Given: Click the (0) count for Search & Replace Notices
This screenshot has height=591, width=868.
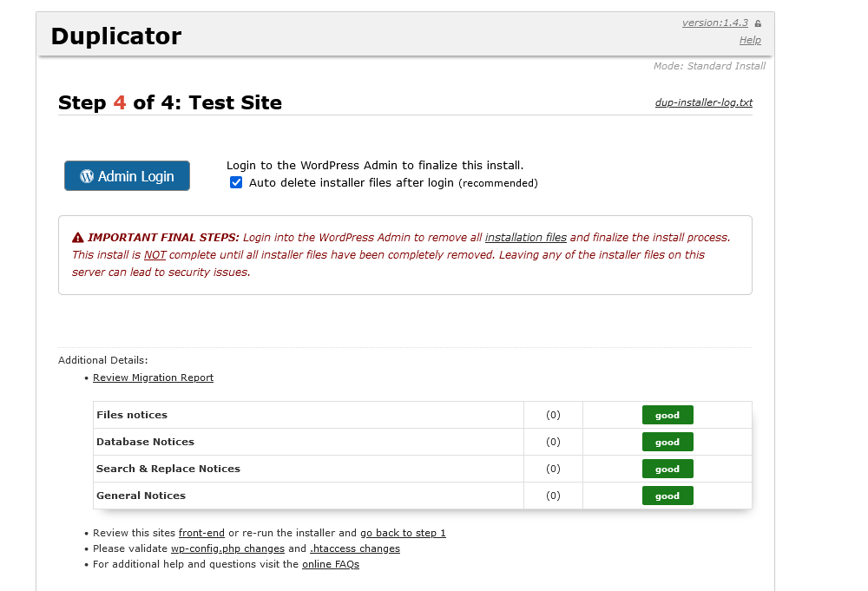Looking at the screenshot, I should click(x=553, y=469).
